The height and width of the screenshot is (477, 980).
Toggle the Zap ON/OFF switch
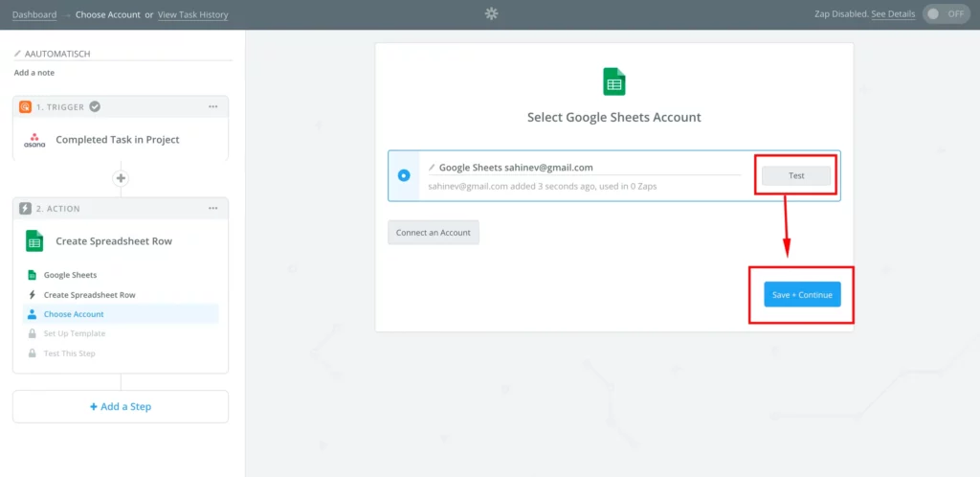[947, 13]
